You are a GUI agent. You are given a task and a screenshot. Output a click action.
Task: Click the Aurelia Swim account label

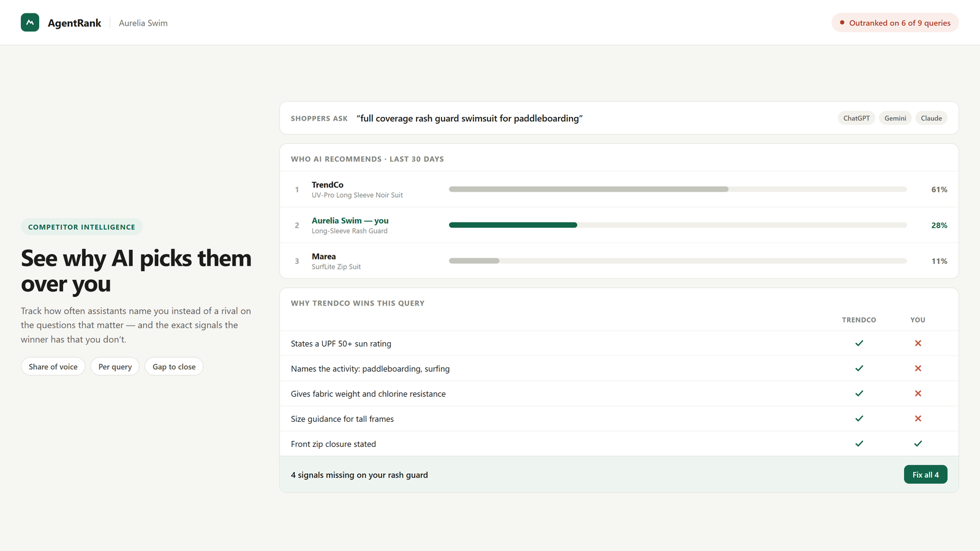[x=143, y=23]
